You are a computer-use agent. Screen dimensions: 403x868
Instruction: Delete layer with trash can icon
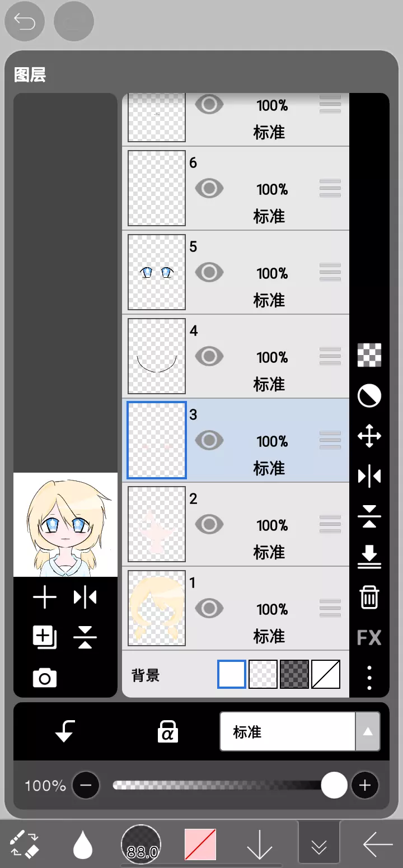369,597
